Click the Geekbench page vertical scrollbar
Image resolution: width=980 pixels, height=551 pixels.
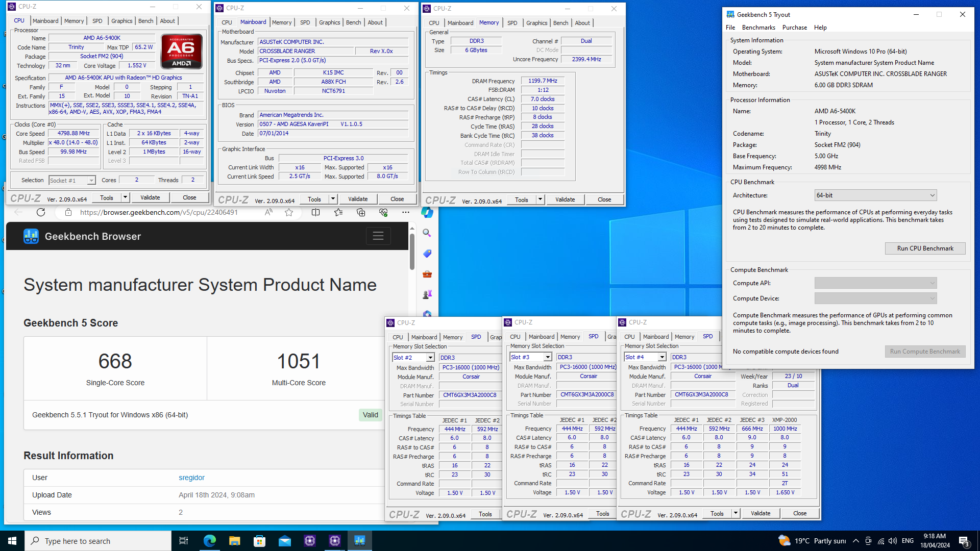412,251
